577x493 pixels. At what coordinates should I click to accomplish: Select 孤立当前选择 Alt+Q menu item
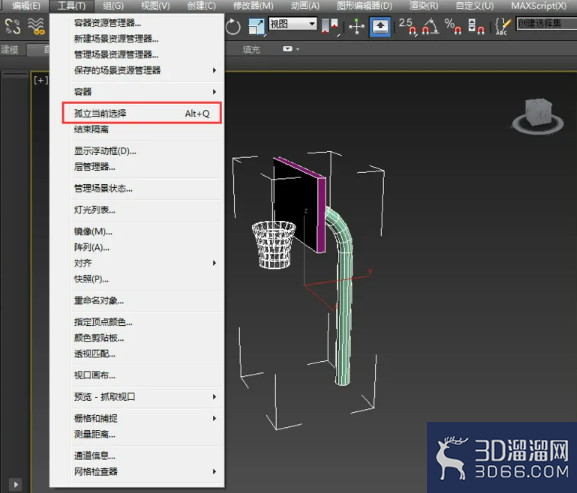click(142, 113)
